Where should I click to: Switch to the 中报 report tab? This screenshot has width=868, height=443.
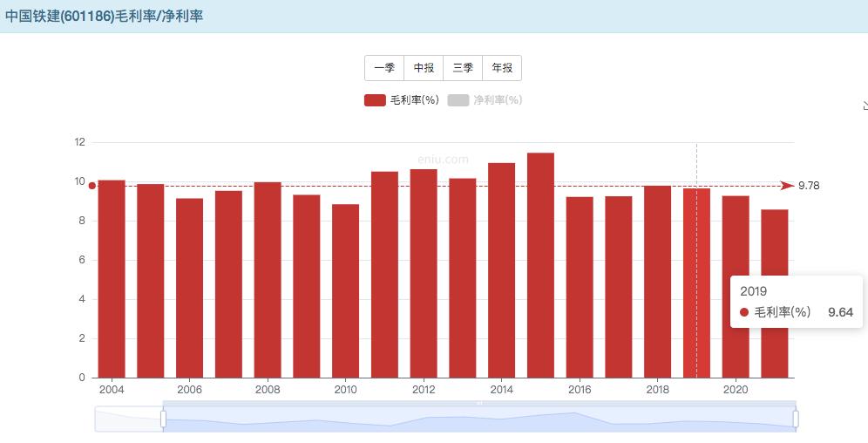tap(424, 68)
